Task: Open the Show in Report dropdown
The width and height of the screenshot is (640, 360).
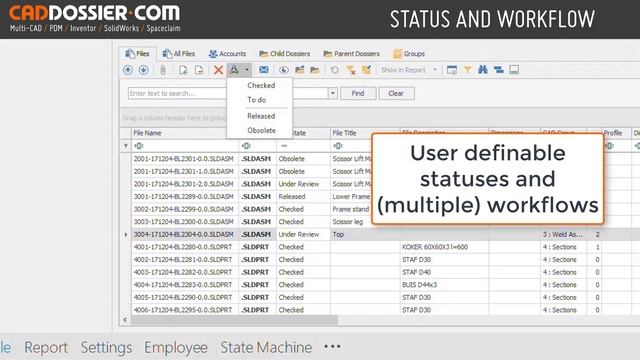Action: click(x=435, y=70)
